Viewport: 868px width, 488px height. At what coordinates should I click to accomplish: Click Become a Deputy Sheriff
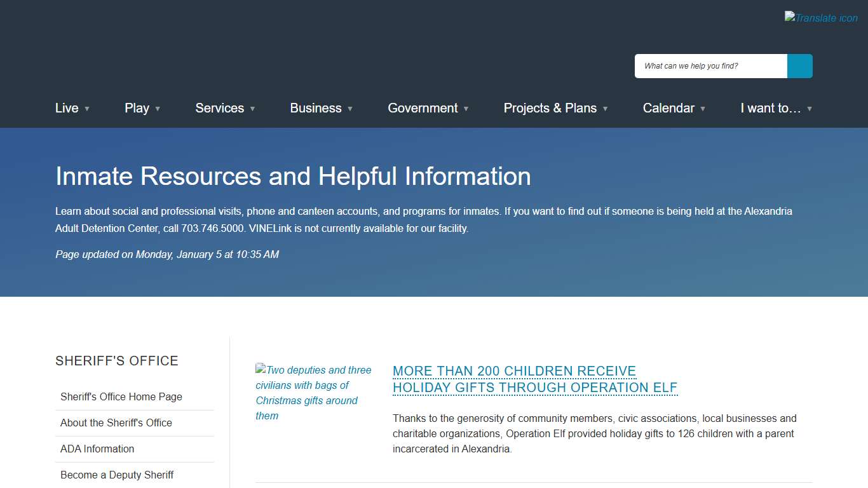pos(117,475)
